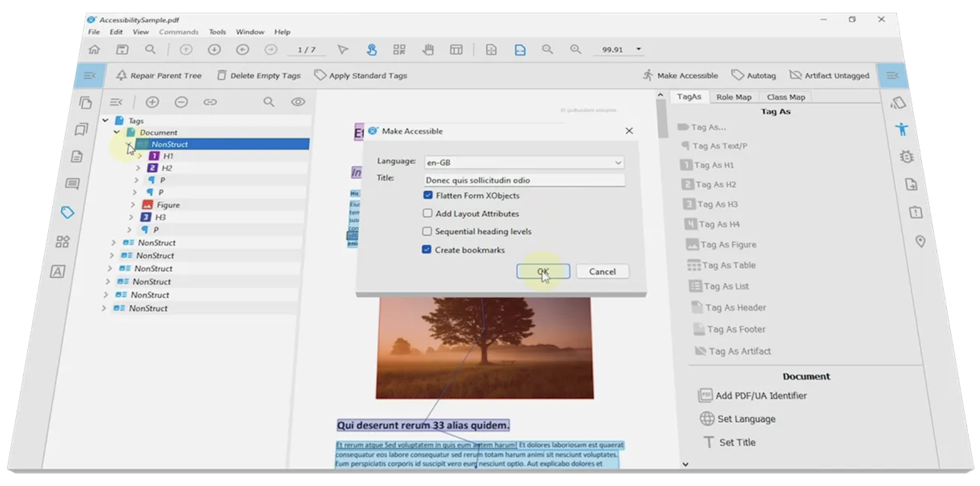Switch to the Class Map tab
The width and height of the screenshot is (980, 486).
[x=786, y=97]
